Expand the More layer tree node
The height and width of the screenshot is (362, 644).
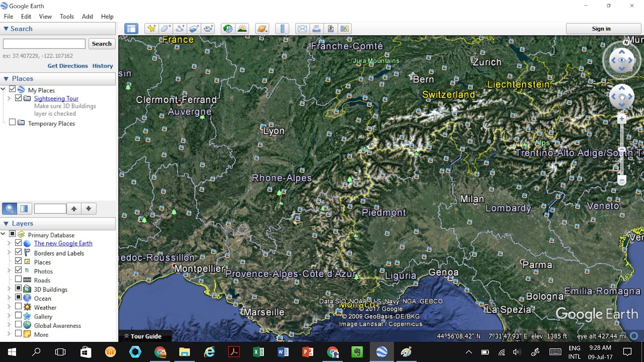[9, 333]
